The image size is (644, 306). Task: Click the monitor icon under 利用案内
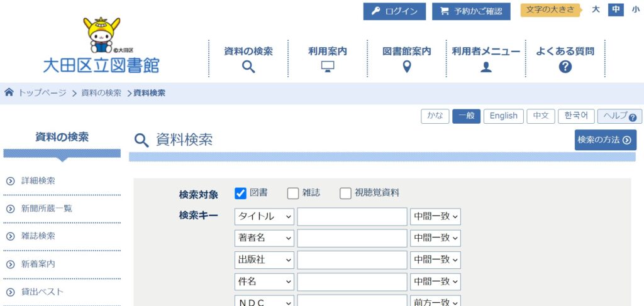pos(327,67)
